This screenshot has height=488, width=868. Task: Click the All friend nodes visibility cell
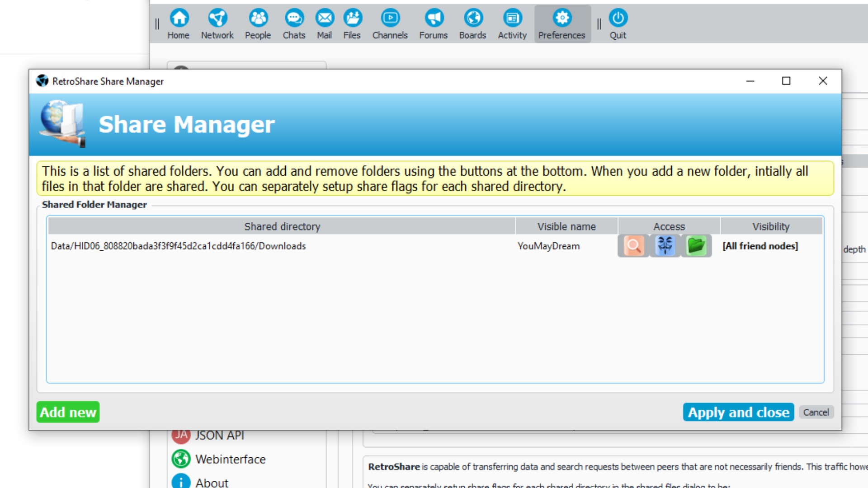[760, 246]
